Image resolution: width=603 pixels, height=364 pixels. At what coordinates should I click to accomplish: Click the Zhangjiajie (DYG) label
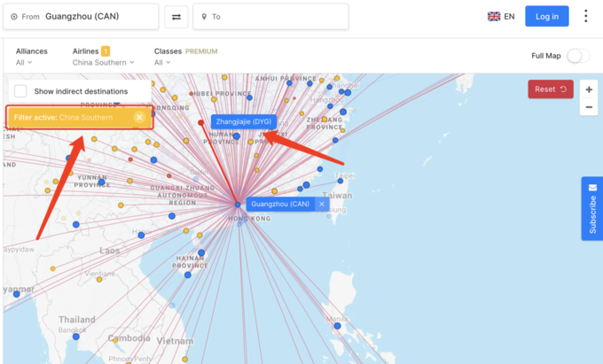click(244, 121)
